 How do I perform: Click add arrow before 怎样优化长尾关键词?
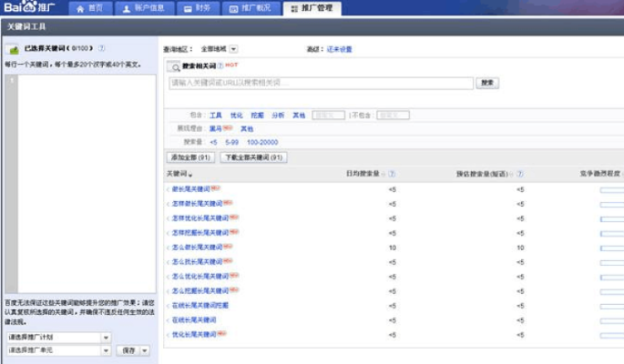tap(168, 218)
